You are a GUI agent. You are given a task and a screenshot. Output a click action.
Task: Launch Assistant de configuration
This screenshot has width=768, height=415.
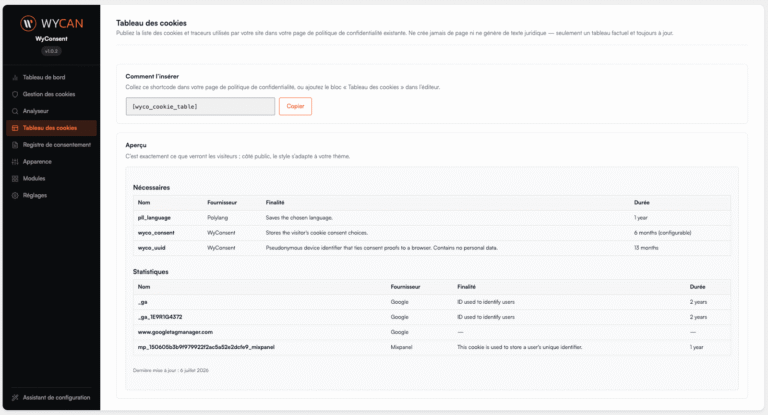pos(51,398)
